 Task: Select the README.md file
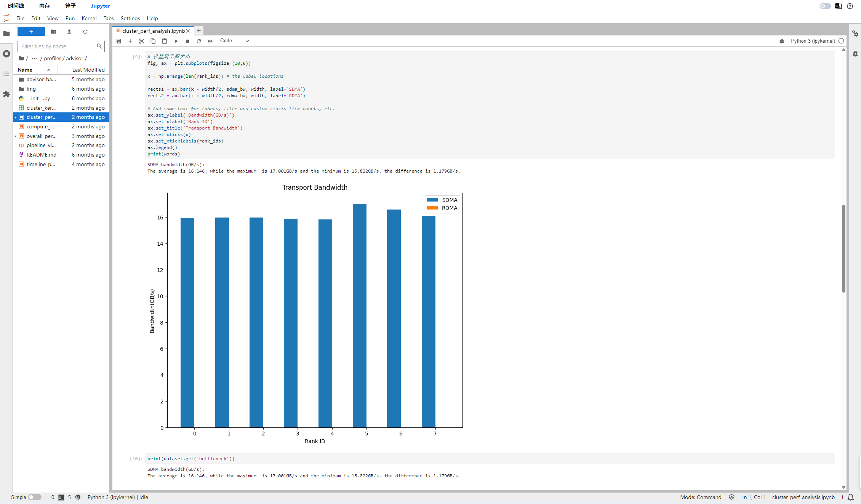pos(61,155)
